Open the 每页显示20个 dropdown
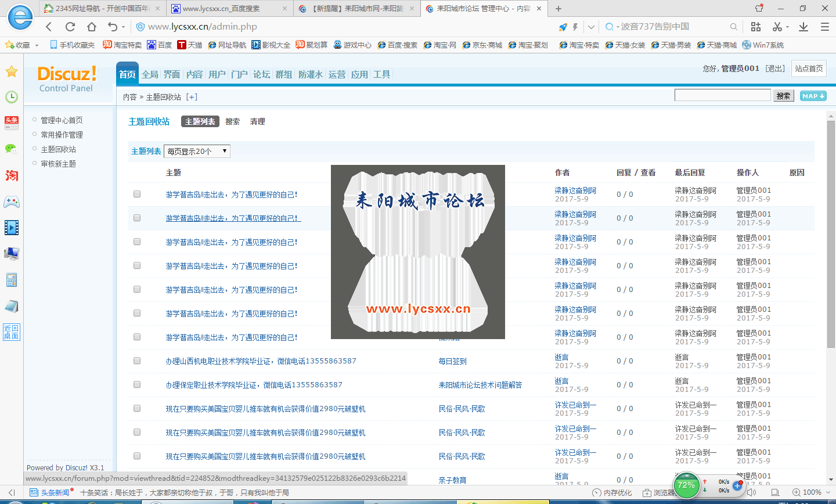The height and width of the screenshot is (504, 836). click(x=197, y=151)
